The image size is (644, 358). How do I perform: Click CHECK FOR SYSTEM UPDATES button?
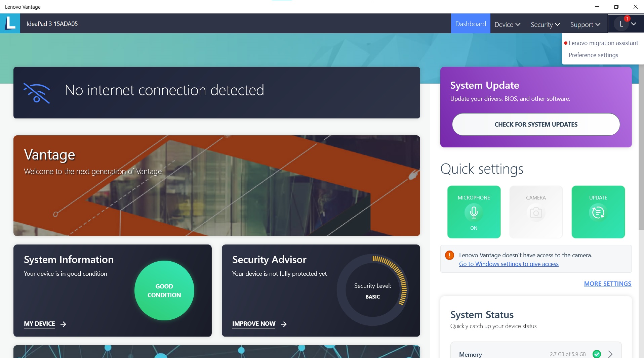click(x=536, y=124)
